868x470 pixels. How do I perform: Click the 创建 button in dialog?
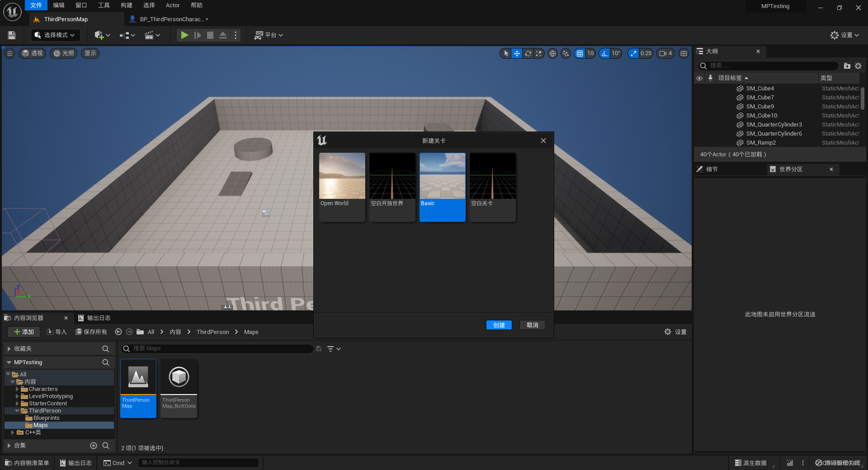pos(499,325)
